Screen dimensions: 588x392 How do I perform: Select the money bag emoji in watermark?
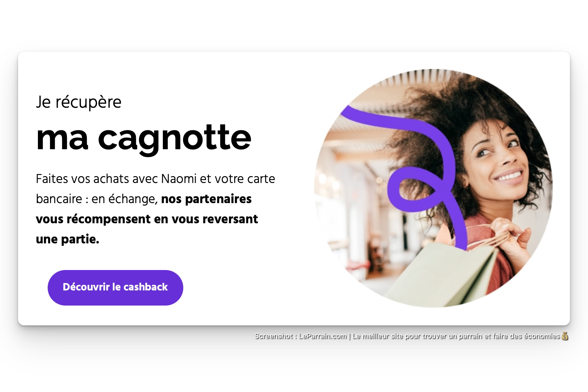point(565,336)
